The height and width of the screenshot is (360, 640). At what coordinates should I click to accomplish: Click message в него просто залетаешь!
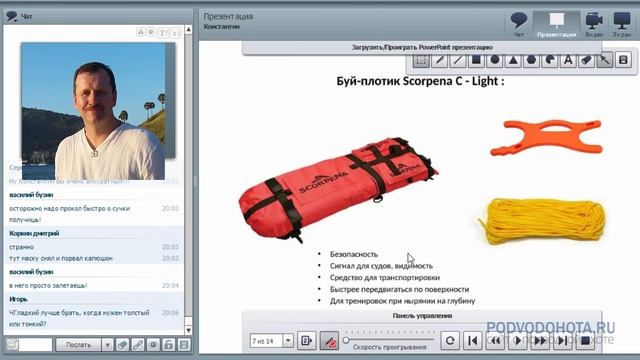coord(48,285)
